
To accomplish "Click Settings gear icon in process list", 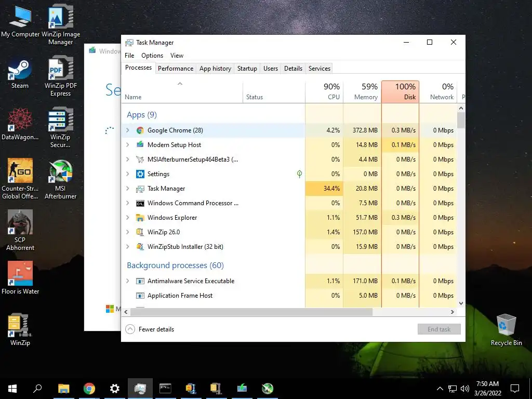I will (x=140, y=174).
